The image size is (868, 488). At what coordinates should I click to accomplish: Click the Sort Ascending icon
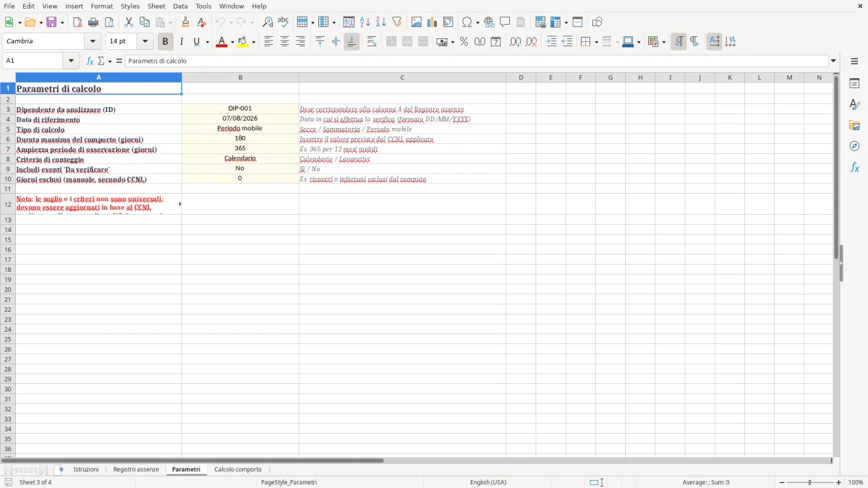point(365,22)
